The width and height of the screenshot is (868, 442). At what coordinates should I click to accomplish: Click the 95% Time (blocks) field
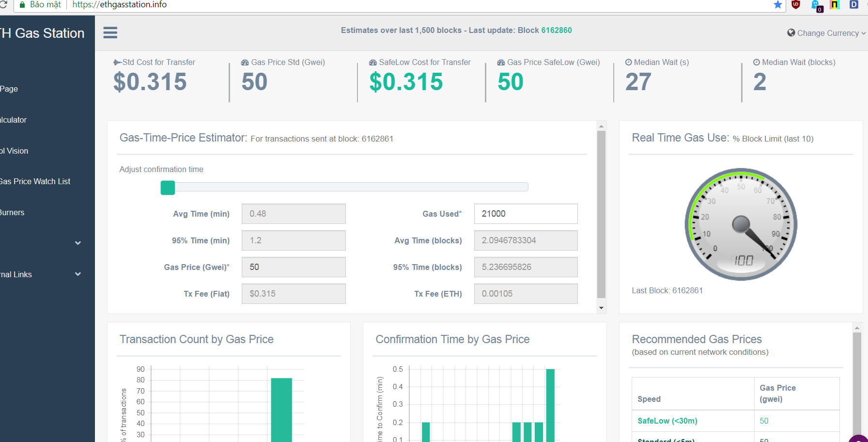(x=526, y=267)
